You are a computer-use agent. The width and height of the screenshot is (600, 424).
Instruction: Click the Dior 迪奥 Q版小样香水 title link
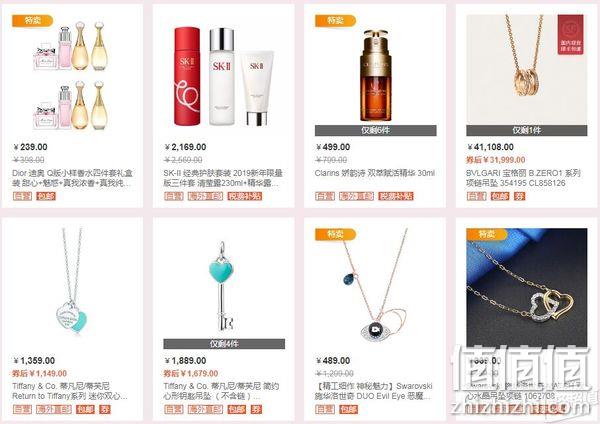pos(73,178)
